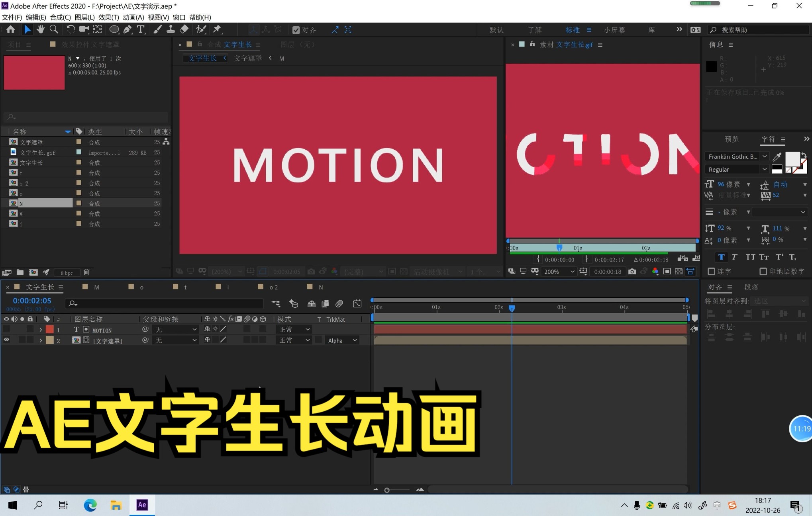Select the Pen tool
812x516 pixels.
click(x=128, y=29)
